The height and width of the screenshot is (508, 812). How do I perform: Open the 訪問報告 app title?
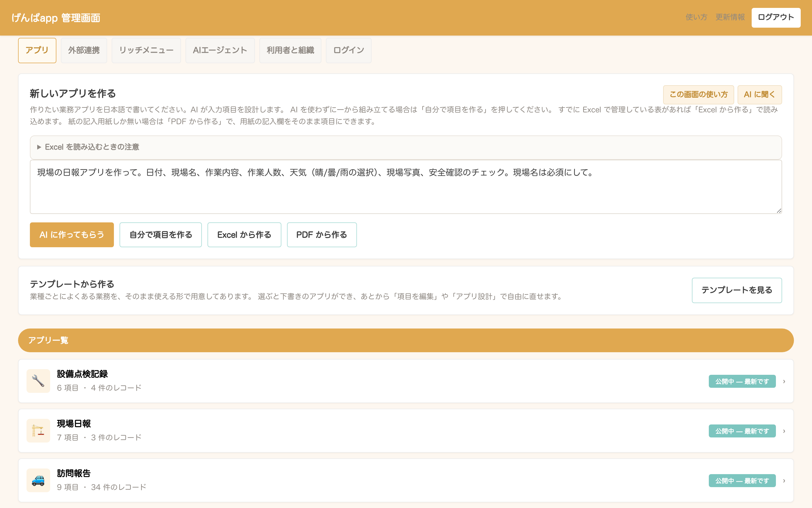74,474
